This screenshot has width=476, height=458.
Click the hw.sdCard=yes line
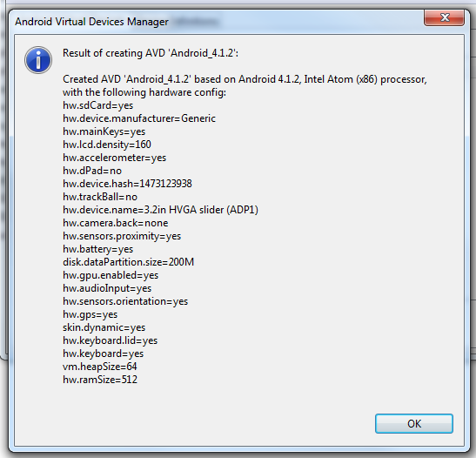[97, 105]
